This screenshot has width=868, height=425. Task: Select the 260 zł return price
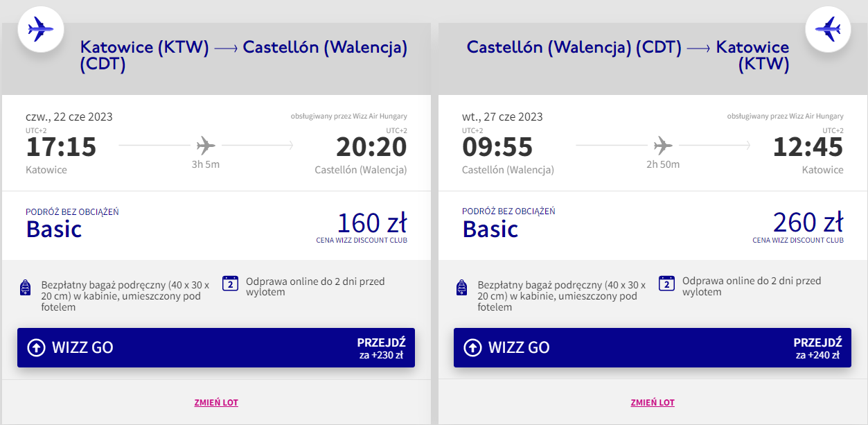click(x=808, y=223)
